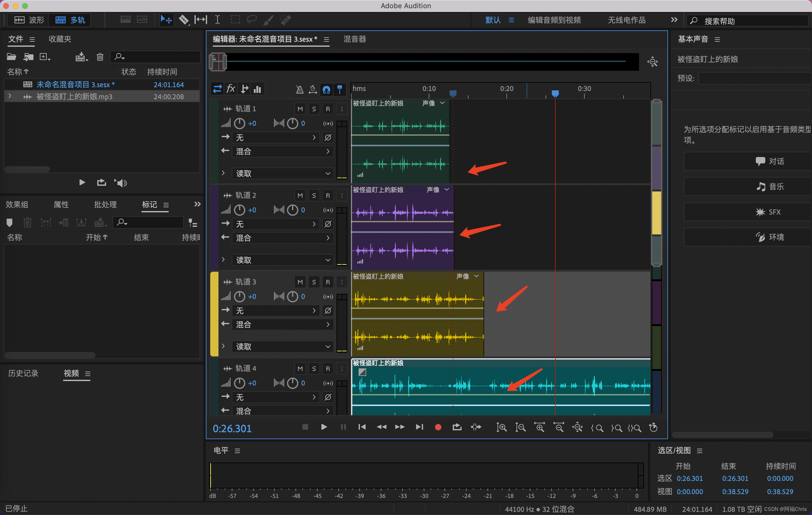Select 编辑音频到视频 workspace
812x515 pixels.
pos(554,20)
